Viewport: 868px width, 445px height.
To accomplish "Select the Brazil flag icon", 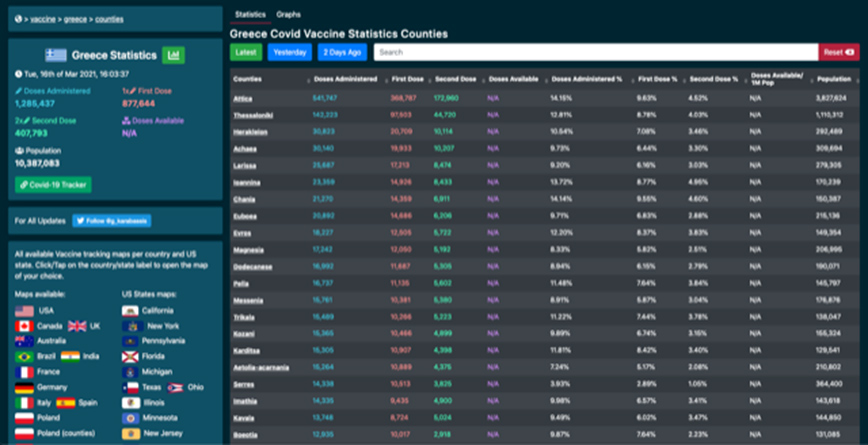I will click(24, 357).
